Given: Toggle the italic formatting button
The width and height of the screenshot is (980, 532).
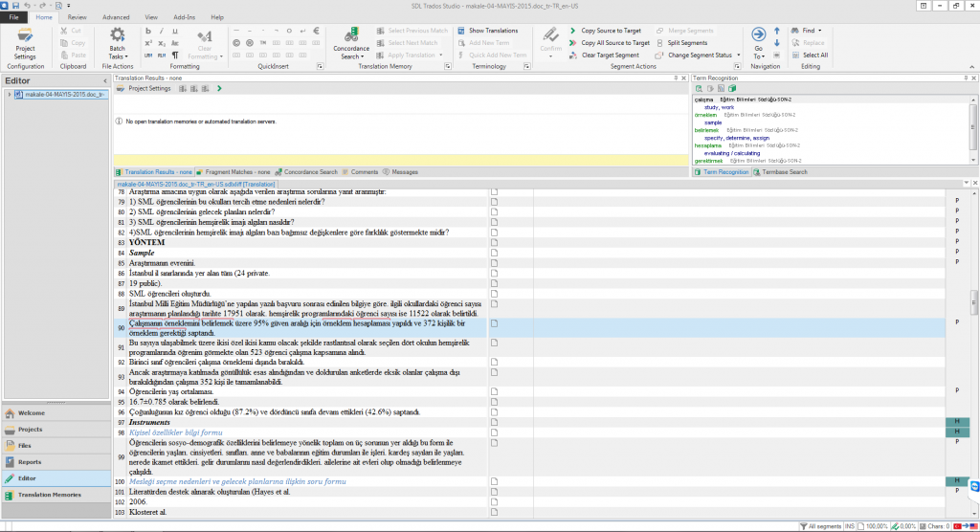Looking at the screenshot, I should [x=162, y=31].
